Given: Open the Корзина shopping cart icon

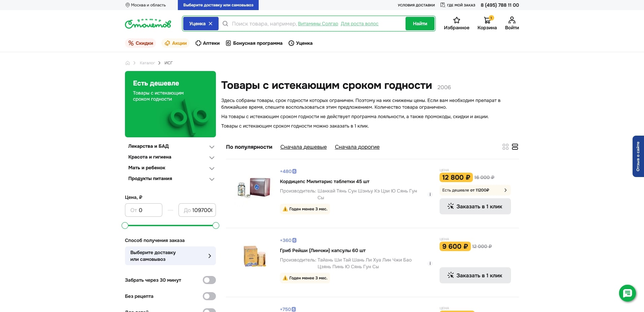Looking at the screenshot, I should 487,20.
